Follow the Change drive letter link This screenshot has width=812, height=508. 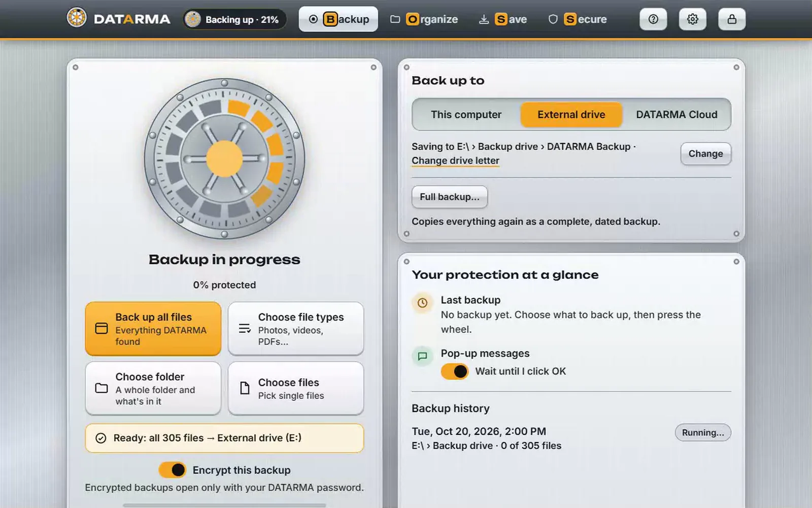455,161
